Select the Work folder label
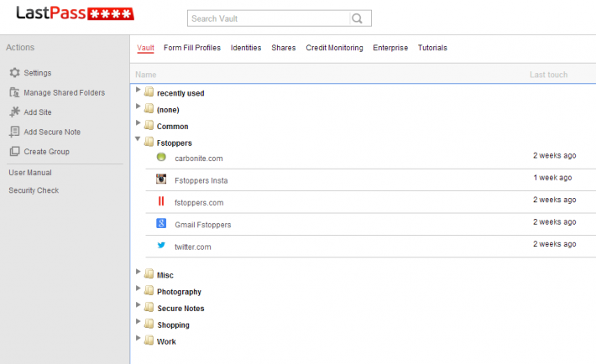Image resolution: width=596 pixels, height=364 pixels. (166, 341)
